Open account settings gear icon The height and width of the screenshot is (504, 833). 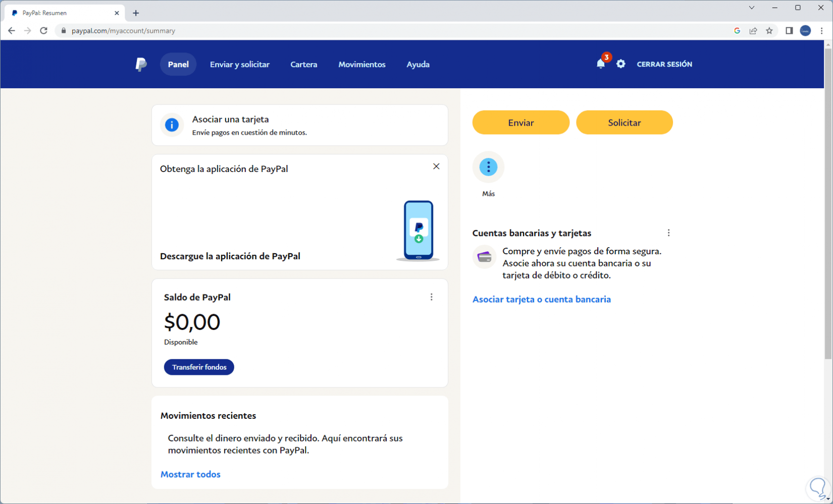[x=621, y=64]
